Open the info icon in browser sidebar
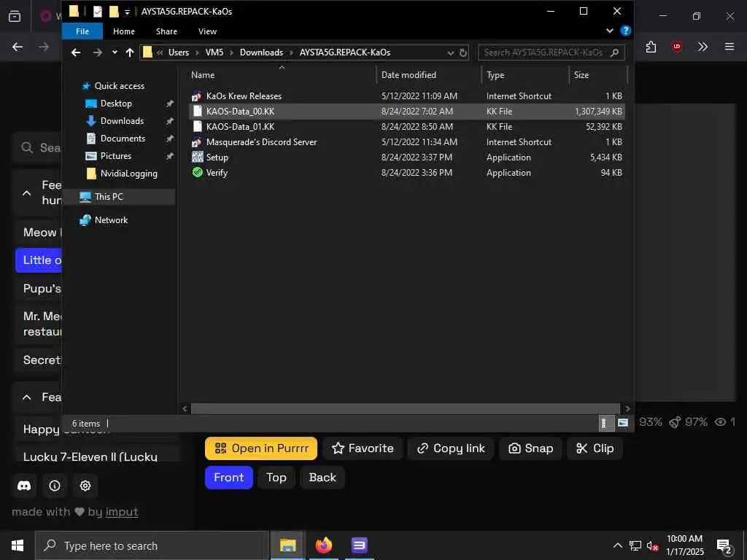Image resolution: width=747 pixels, height=560 pixels. [55, 485]
